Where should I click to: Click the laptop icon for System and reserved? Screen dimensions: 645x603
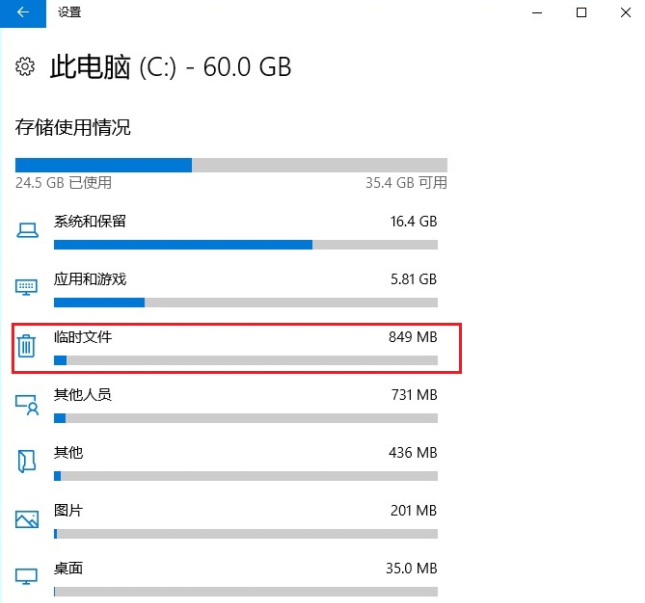27,231
